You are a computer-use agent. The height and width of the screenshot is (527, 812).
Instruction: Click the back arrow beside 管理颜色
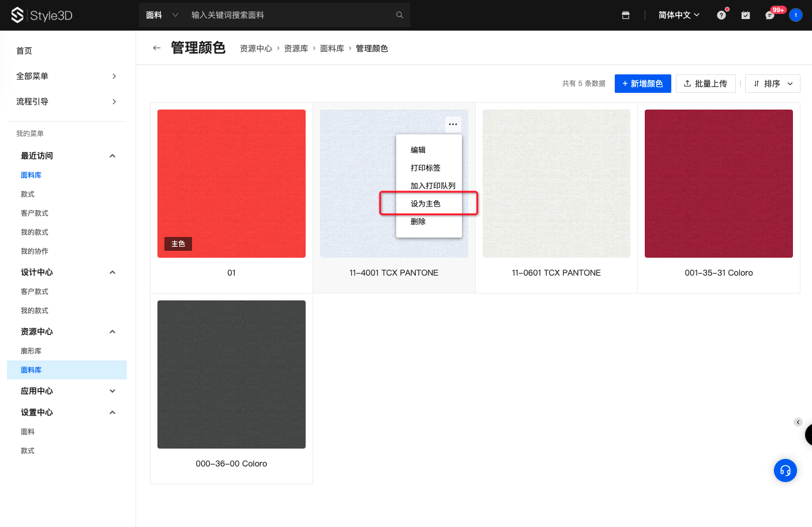coord(156,48)
